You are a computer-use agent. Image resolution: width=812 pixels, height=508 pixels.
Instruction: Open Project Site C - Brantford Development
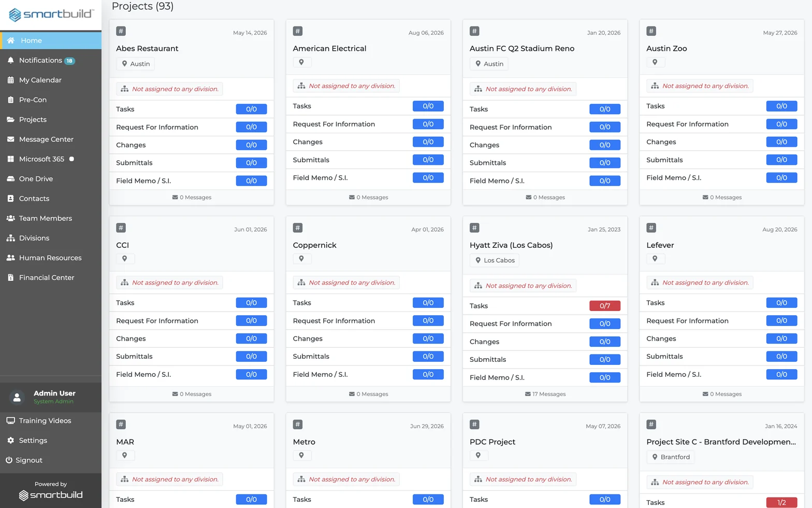coord(721,442)
